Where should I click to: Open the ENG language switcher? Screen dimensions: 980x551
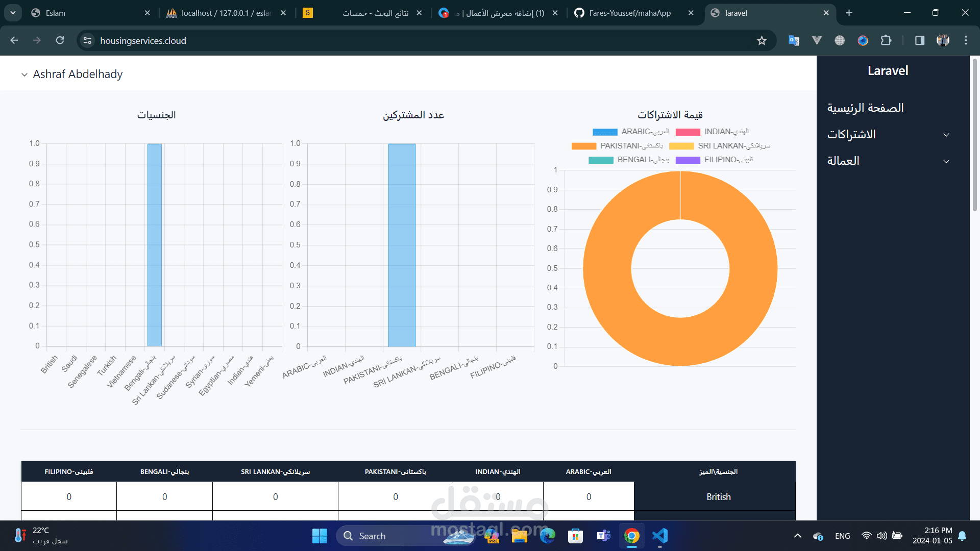click(843, 536)
